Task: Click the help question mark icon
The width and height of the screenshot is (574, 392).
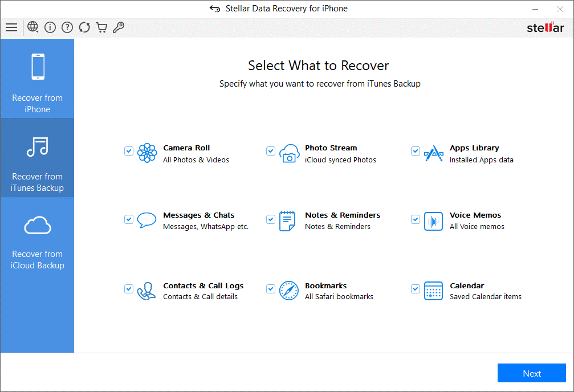Action: point(67,27)
